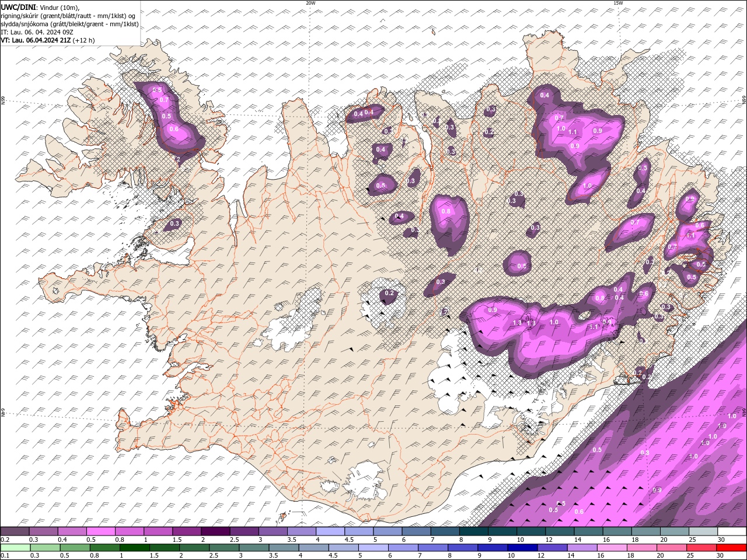
Task: Click lower legend swatch between 0.1 and 0.3
Action: click(15, 548)
